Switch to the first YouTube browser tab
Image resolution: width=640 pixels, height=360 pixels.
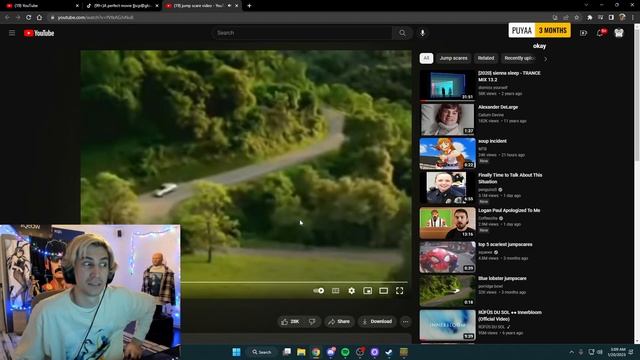(x=42, y=6)
